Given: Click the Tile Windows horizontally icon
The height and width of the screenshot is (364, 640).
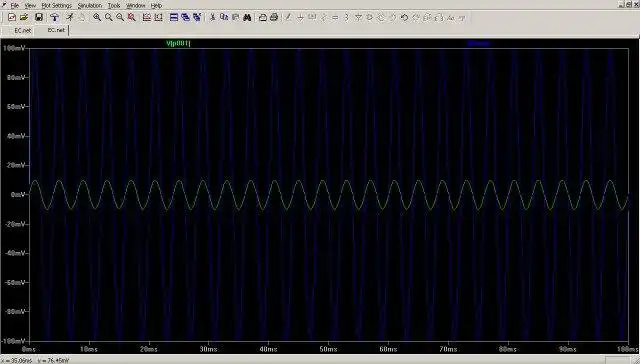Looking at the screenshot, I should 174,18.
